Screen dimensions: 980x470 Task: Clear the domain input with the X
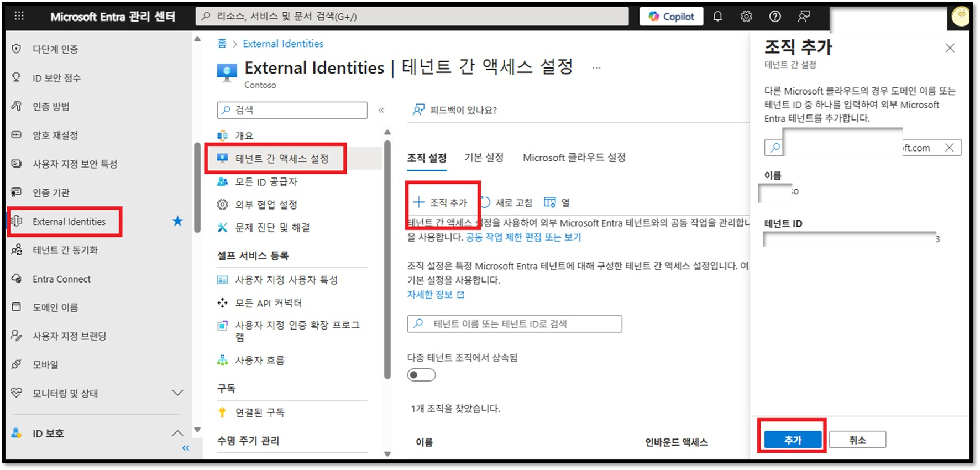pyautogui.click(x=949, y=148)
